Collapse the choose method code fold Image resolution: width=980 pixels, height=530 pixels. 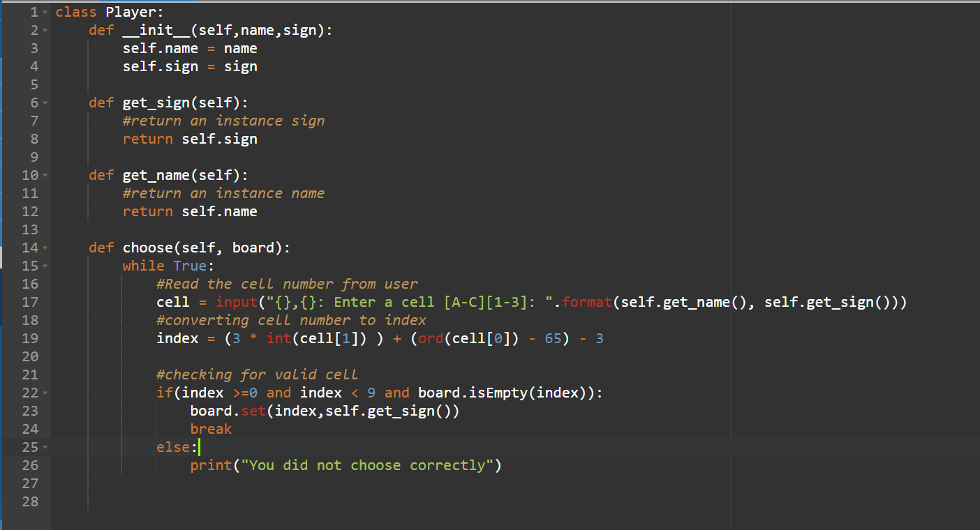(x=43, y=247)
